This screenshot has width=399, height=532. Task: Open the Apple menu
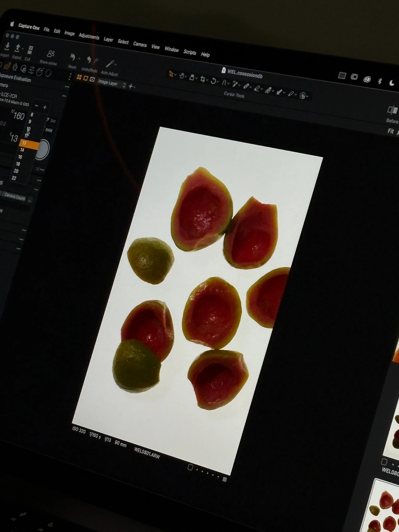click(12, 24)
